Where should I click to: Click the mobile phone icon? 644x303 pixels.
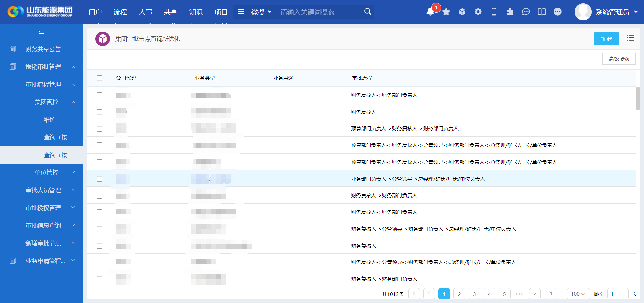click(494, 12)
